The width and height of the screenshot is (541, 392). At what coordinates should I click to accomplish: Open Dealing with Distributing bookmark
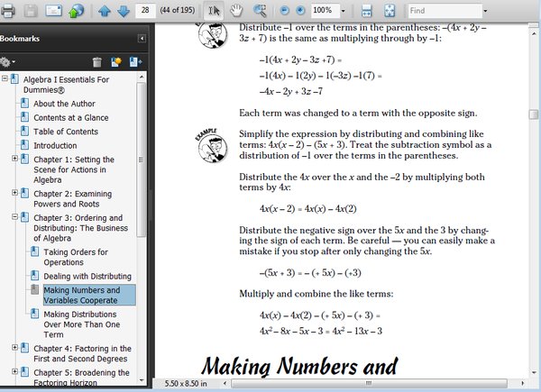point(87,276)
